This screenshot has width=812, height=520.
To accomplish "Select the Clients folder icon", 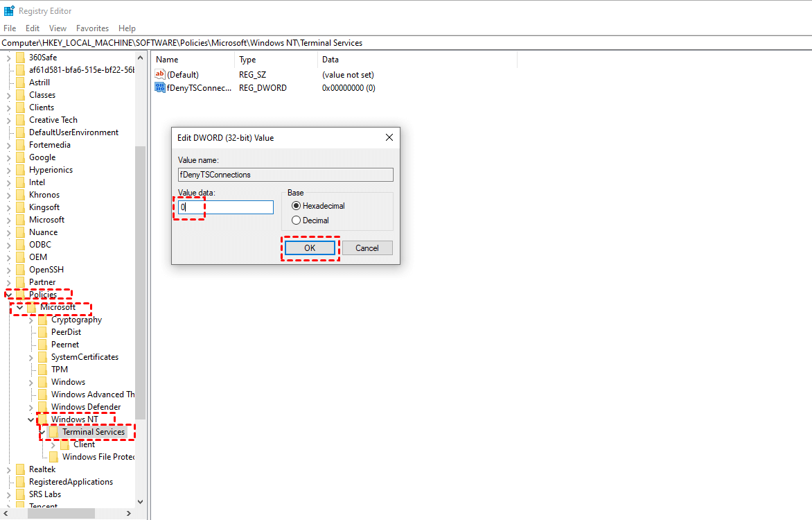I will click(x=20, y=107).
